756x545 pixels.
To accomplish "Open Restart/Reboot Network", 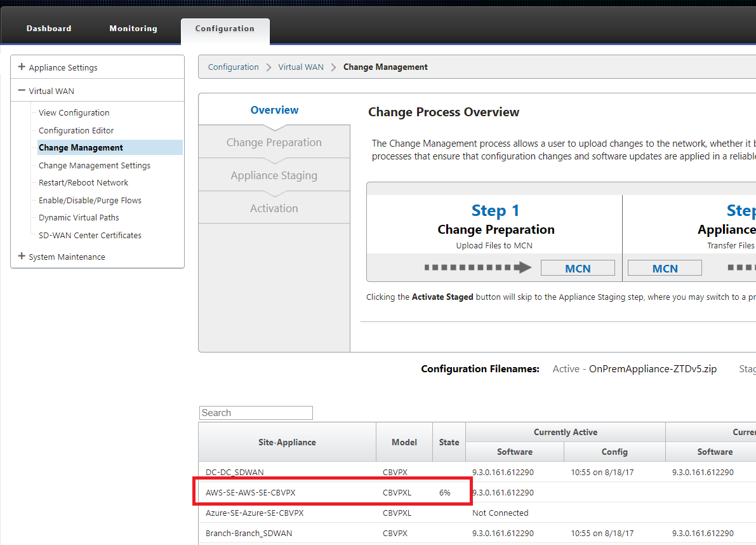I will pos(83,183).
